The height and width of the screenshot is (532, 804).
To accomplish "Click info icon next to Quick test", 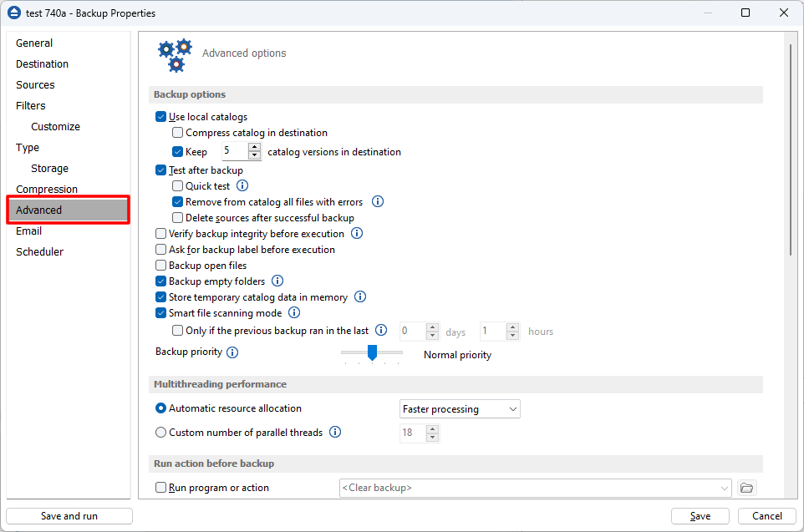I will pos(242,186).
